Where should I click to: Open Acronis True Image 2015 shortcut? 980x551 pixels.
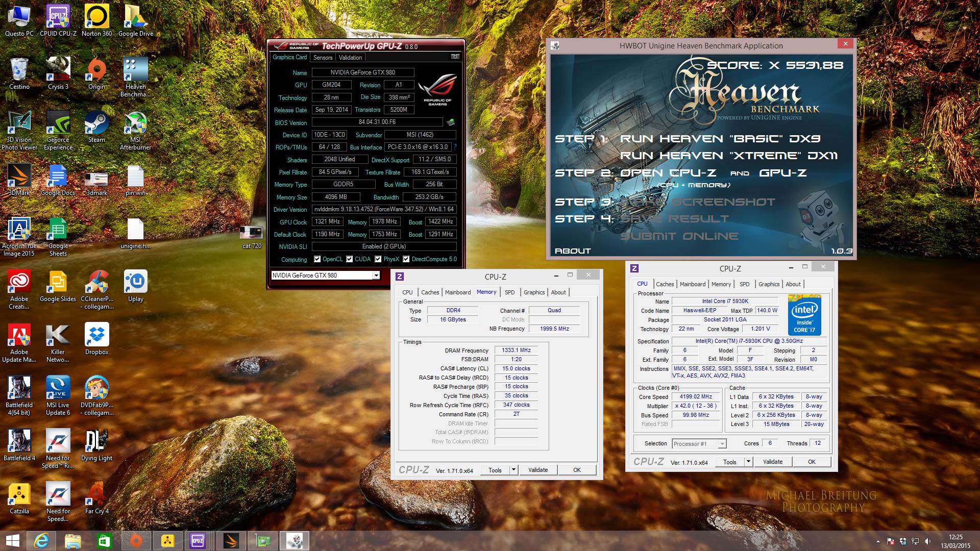(19, 236)
